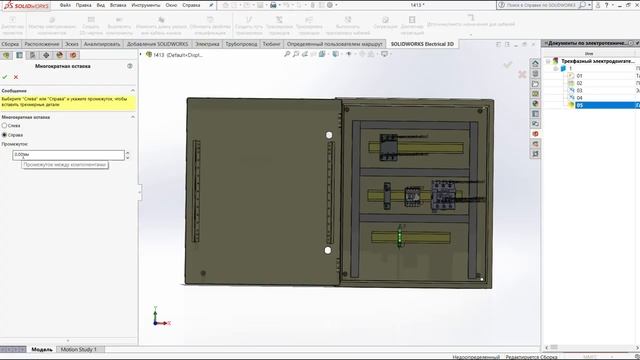Cancel multiple insertion with red X
640x360 pixels.
[16, 77]
